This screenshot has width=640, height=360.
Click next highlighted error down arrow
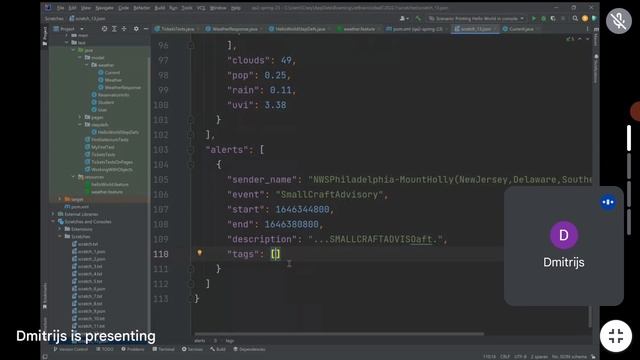(587, 39)
